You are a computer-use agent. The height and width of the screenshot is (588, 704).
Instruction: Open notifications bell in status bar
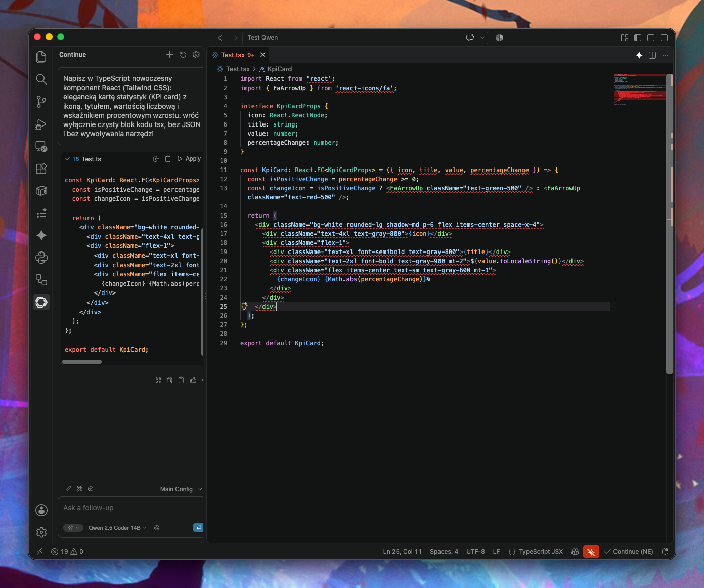click(665, 552)
